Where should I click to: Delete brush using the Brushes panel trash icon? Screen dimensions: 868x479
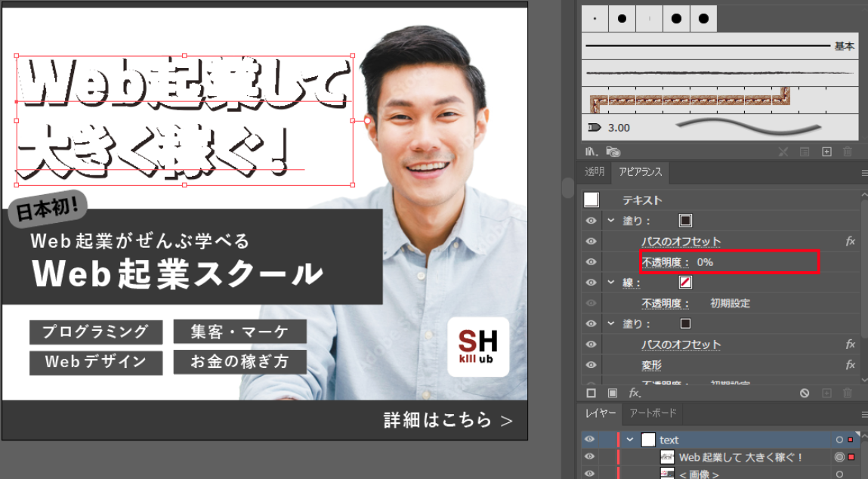click(x=847, y=151)
